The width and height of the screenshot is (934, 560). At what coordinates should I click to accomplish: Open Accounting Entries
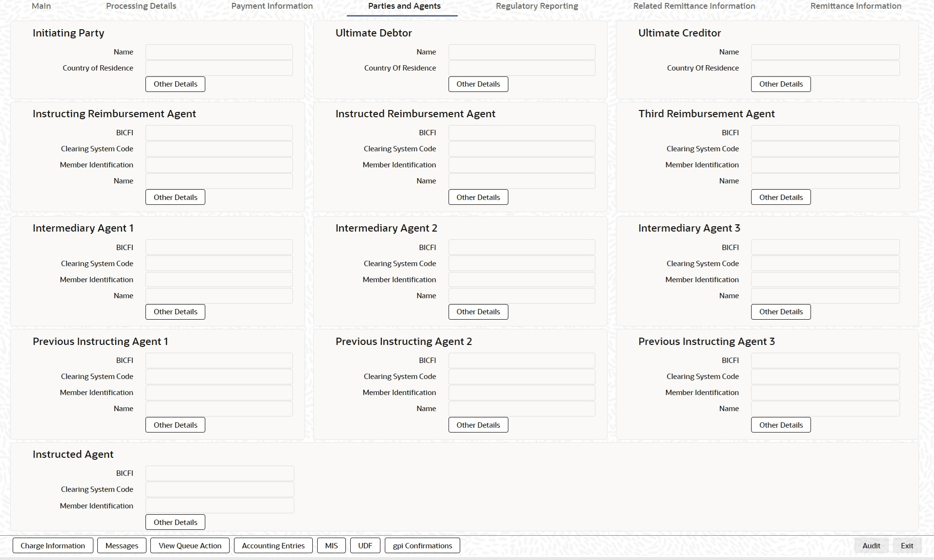tap(273, 545)
